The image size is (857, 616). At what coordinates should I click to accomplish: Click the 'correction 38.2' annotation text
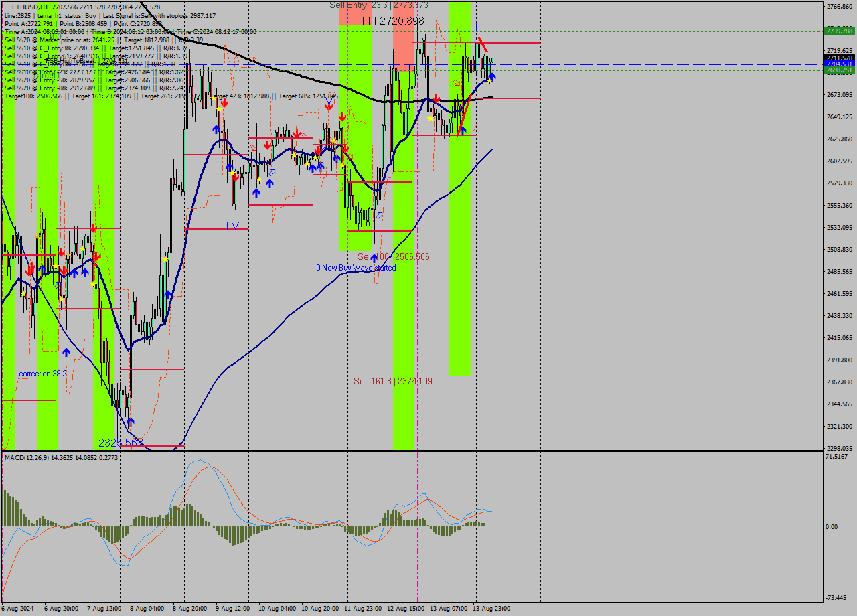(43, 373)
